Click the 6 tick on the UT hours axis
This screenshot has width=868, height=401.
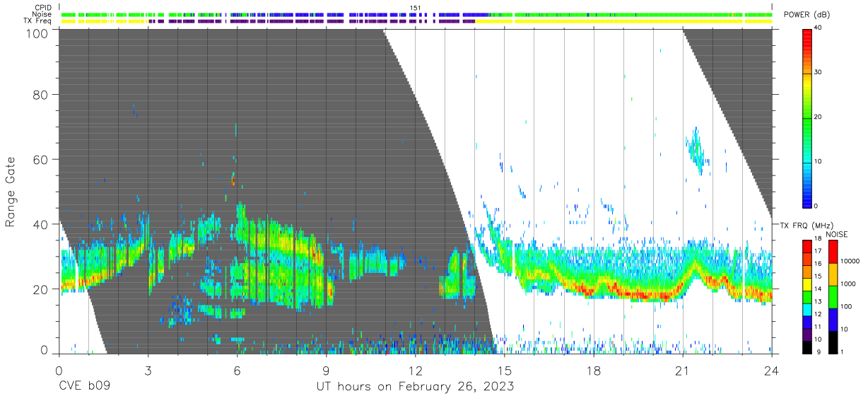pos(237,370)
